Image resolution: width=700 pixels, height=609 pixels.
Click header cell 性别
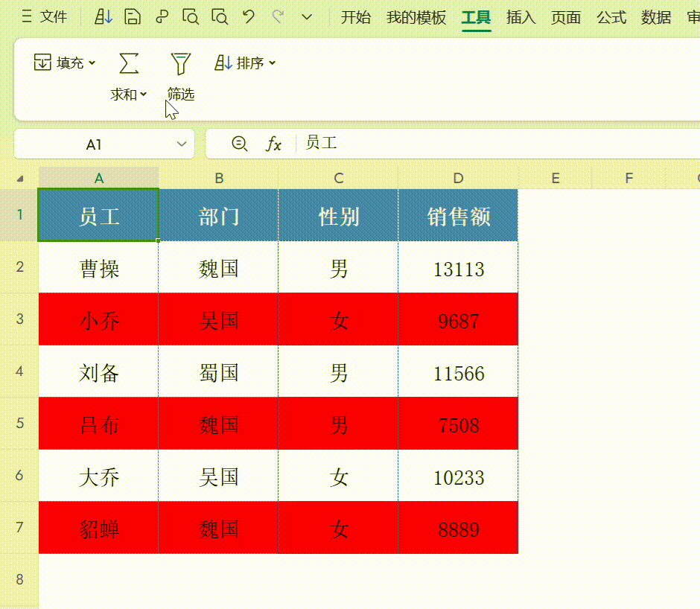[338, 215]
